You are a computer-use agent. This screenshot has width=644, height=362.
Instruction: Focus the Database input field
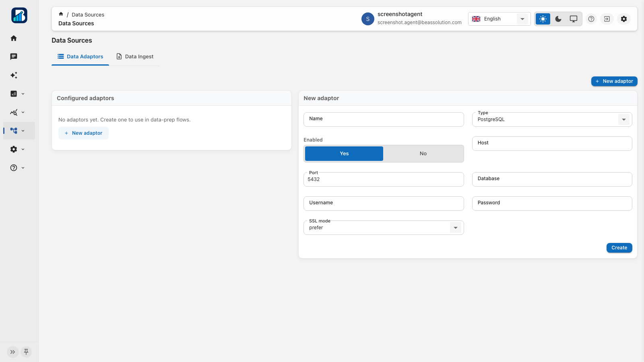552,179
